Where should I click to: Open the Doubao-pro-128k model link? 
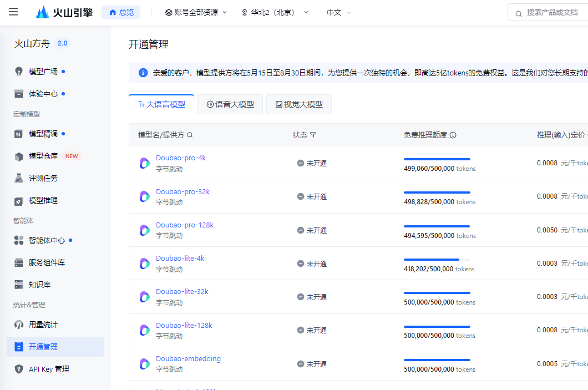[x=185, y=225]
